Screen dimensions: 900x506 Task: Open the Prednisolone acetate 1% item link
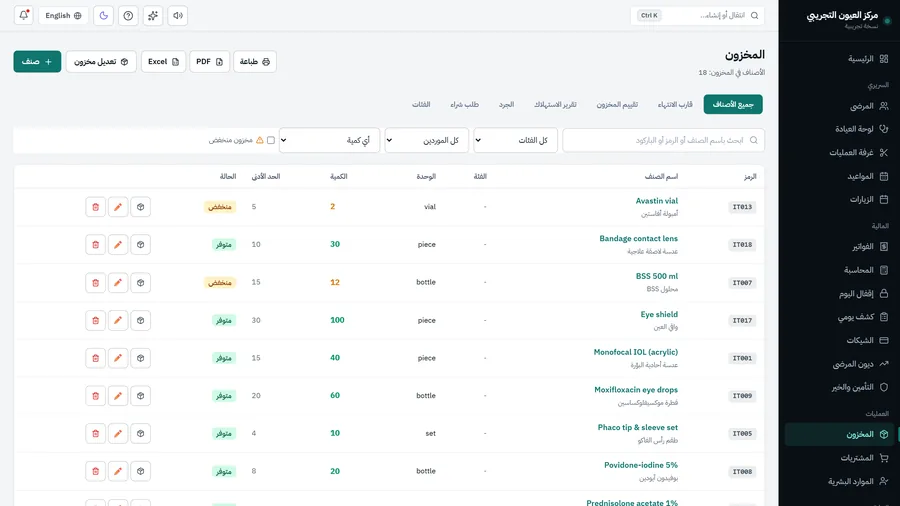pyautogui.click(x=632, y=503)
